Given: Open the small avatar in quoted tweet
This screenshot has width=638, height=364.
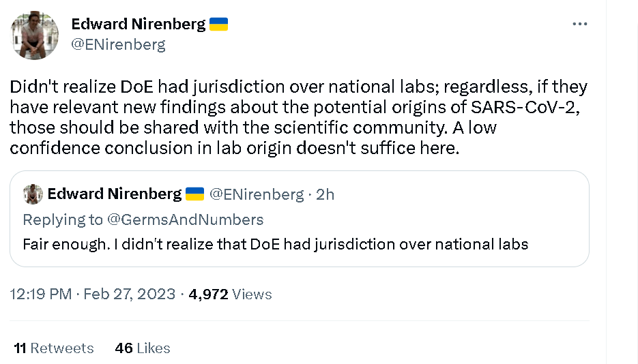Looking at the screenshot, I should pyautogui.click(x=33, y=194).
